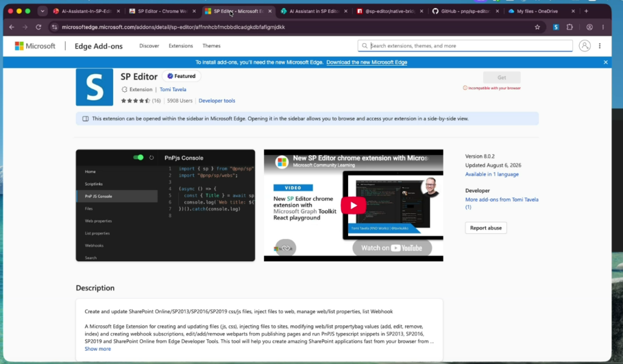Click the SP Editor logo tile
The height and width of the screenshot is (364, 623).
pos(94,87)
